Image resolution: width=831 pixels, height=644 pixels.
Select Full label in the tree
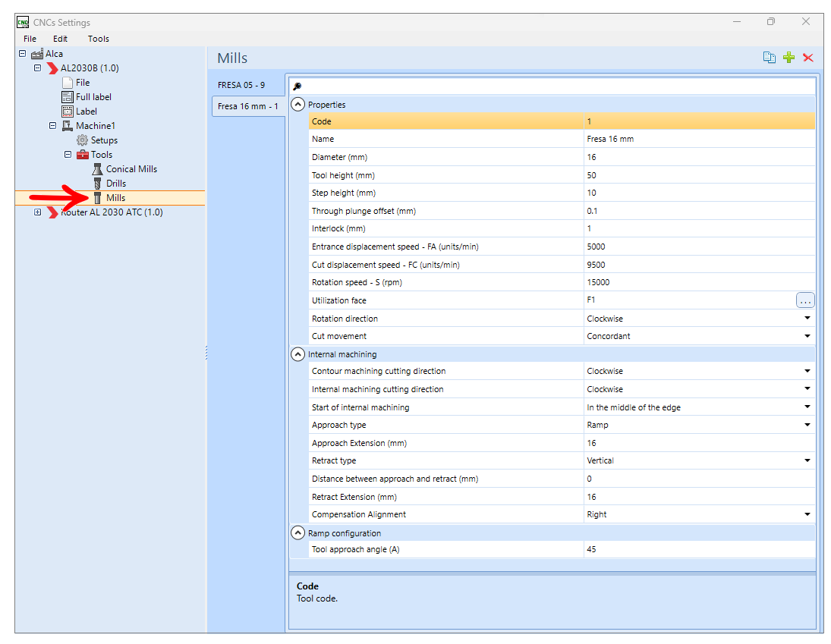pos(93,97)
